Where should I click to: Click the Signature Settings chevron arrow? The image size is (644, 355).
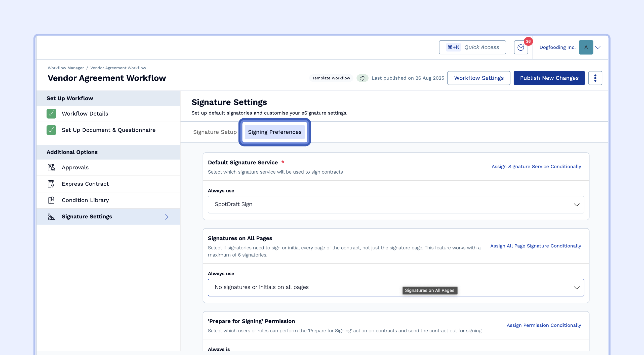tap(167, 217)
